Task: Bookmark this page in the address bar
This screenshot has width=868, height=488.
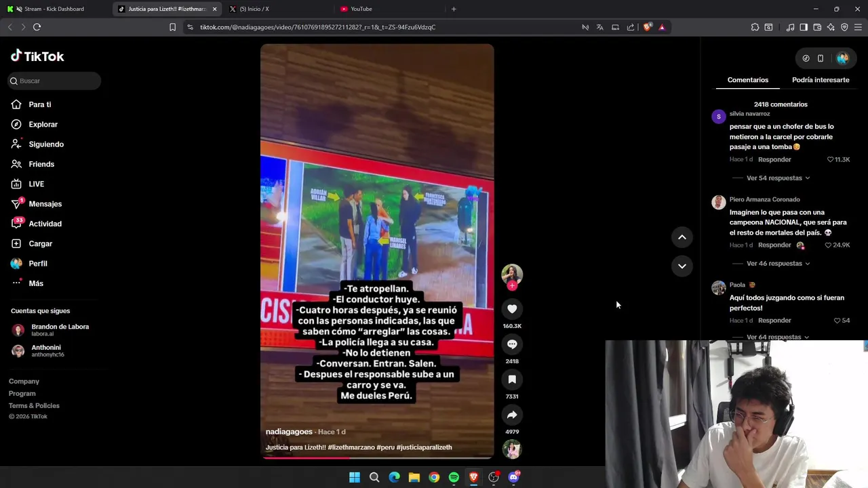Action: pyautogui.click(x=172, y=27)
